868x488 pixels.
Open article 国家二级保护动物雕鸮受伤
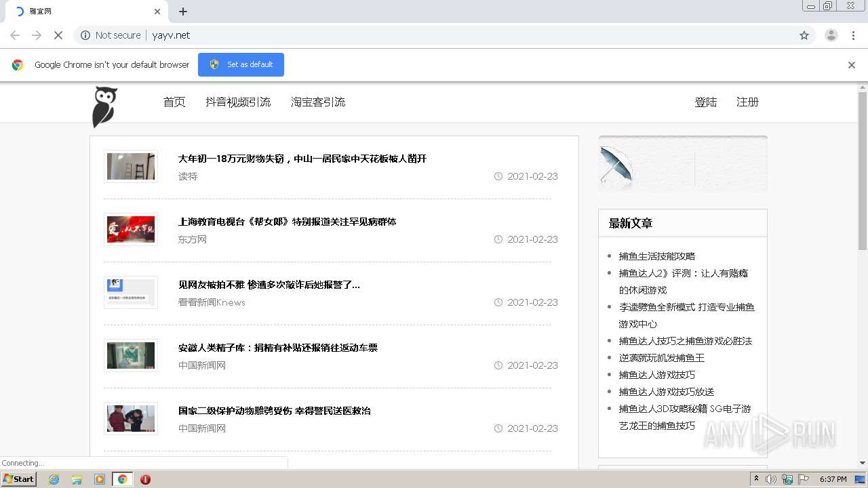[x=275, y=411]
